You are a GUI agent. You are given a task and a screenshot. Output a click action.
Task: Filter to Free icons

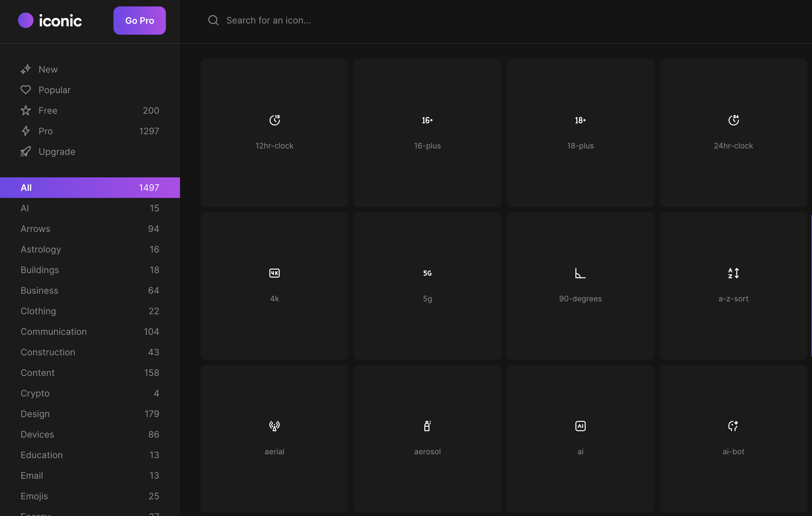[x=48, y=111]
